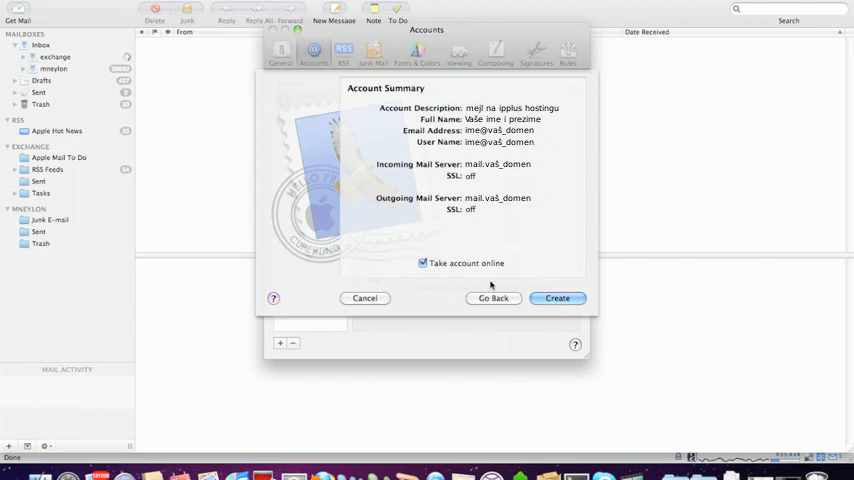The height and width of the screenshot is (480, 854).
Task: Open the Rules preferences pane
Action: coord(568,54)
